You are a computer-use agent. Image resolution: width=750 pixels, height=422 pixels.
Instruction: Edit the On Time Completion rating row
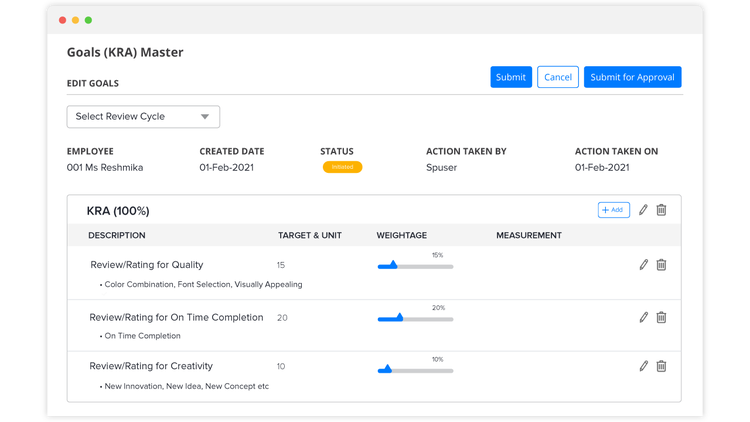pos(644,317)
